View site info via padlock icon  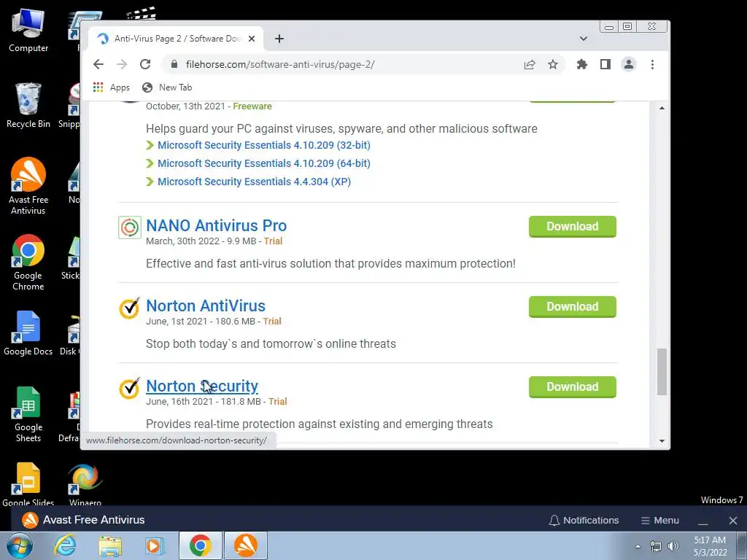click(174, 64)
